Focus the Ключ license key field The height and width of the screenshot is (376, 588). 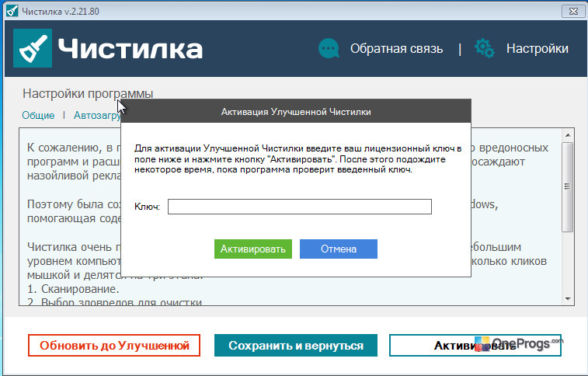click(x=300, y=207)
